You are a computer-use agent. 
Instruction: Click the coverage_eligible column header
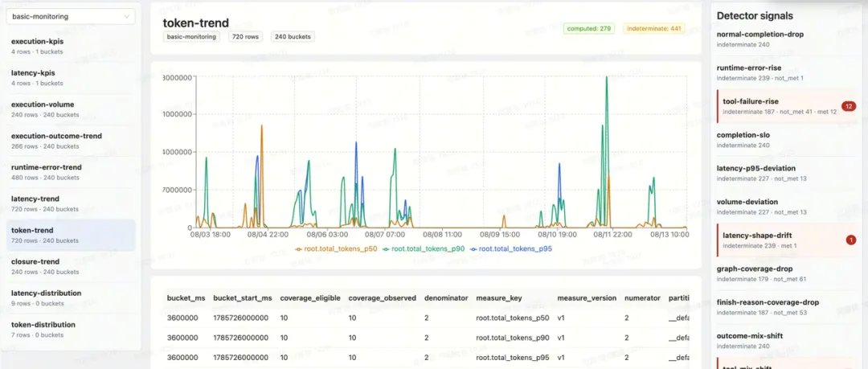(x=310, y=298)
